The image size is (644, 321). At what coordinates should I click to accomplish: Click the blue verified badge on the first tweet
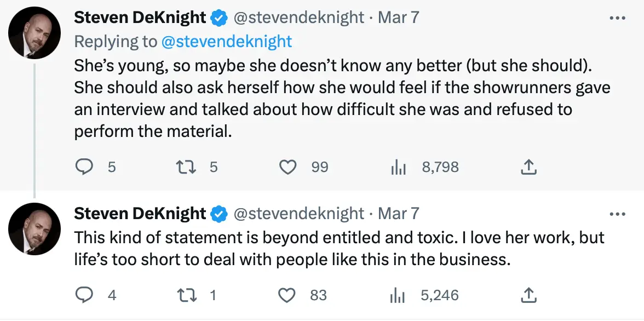pyautogui.click(x=219, y=17)
